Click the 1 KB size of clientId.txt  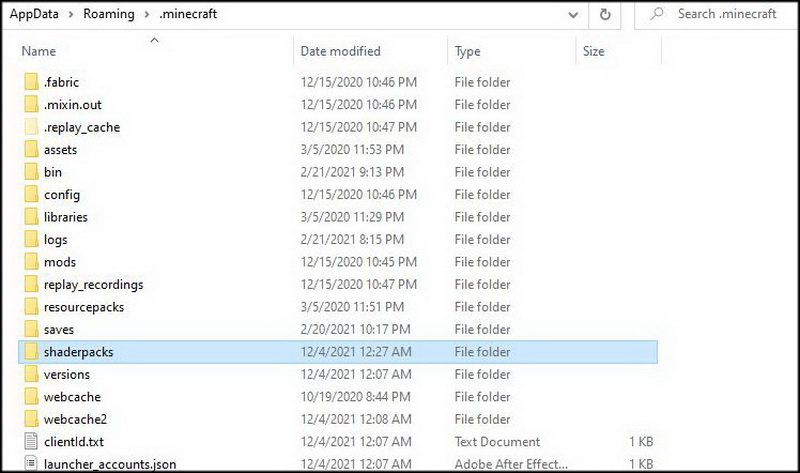[641, 441]
